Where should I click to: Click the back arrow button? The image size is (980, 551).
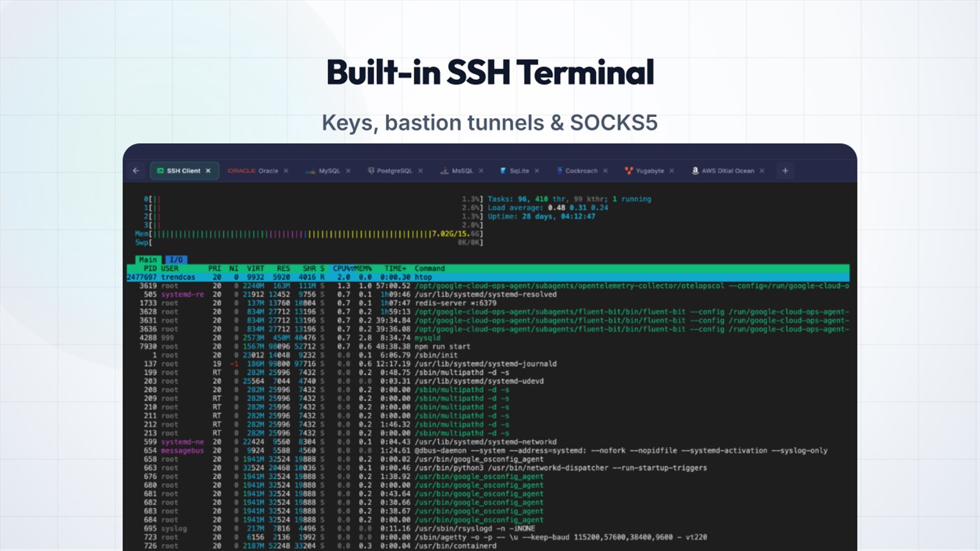pos(136,171)
